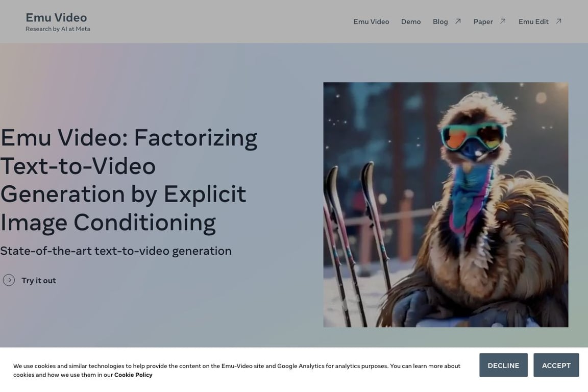This screenshot has width=588, height=392.
Task: Click the Try it out link text
Action: tap(39, 281)
